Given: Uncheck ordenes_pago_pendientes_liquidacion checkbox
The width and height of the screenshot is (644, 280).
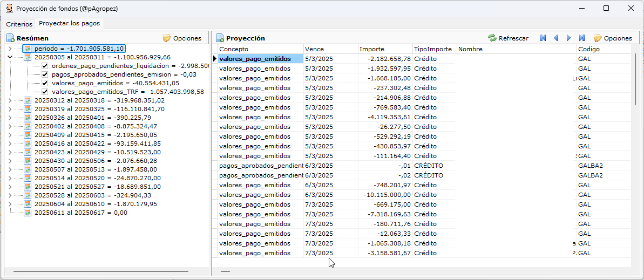Looking at the screenshot, I should pos(45,66).
